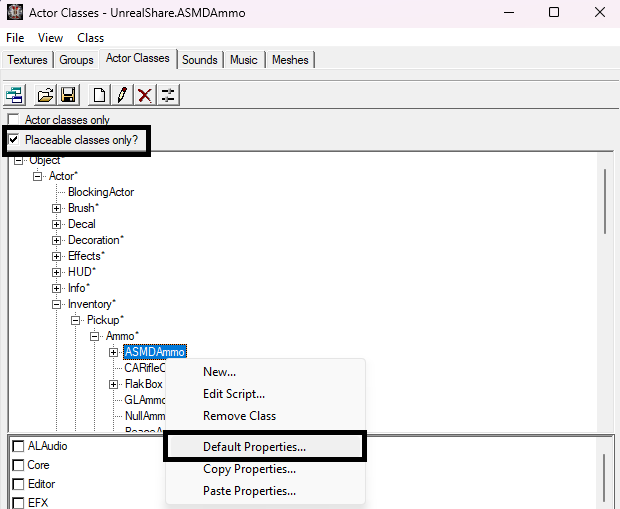
Task: Switch to the Groups tab
Action: tap(76, 60)
